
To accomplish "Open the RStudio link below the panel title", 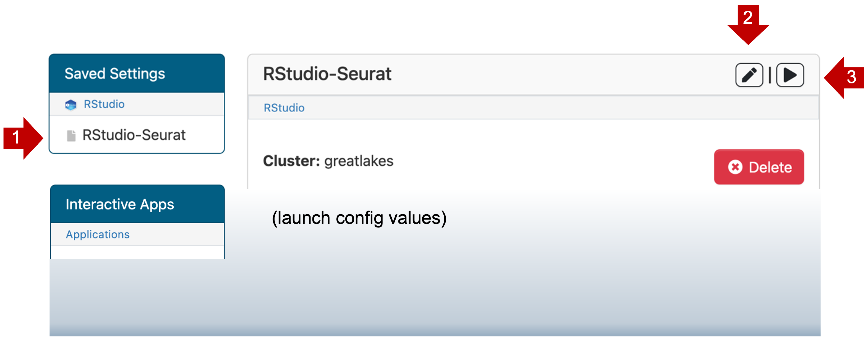I will coord(284,108).
